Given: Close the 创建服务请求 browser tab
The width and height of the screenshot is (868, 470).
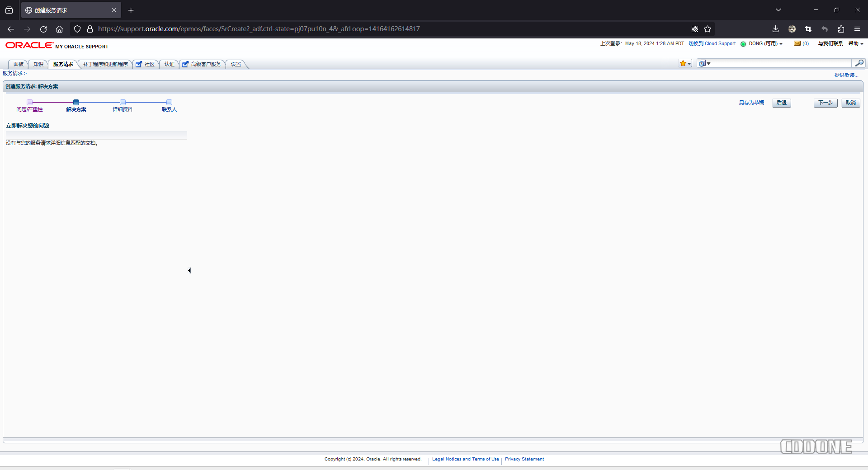Looking at the screenshot, I should [114, 10].
